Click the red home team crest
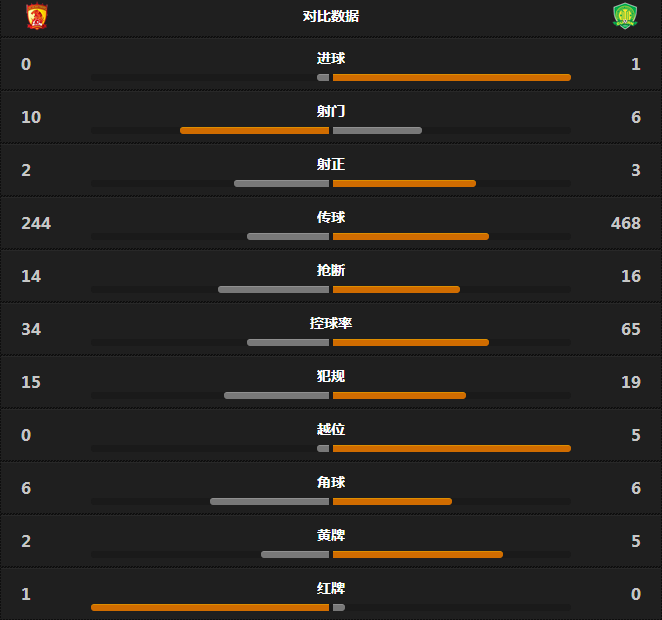This screenshot has width=662, height=620. coord(37,16)
